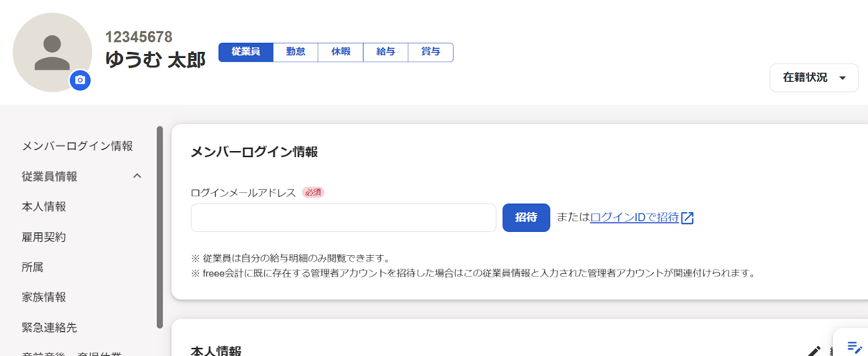Click the profile avatar image

tap(52, 53)
